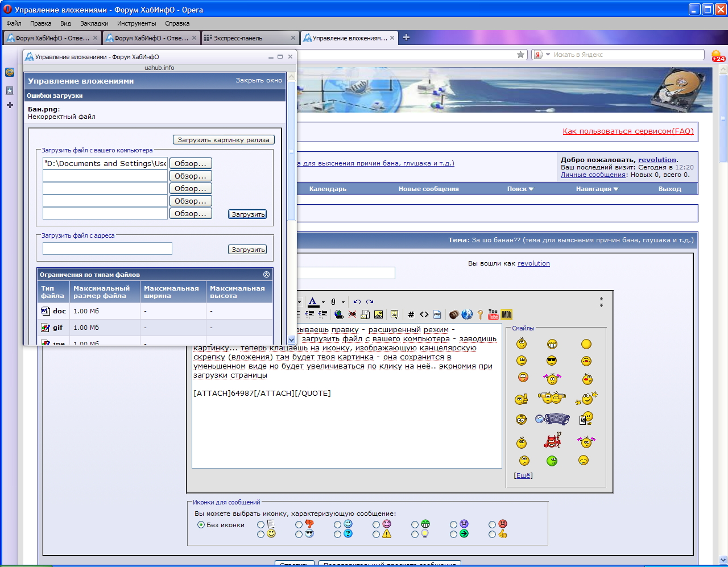Insert a link with the globe-chain icon
The width and height of the screenshot is (728, 567).
339,314
